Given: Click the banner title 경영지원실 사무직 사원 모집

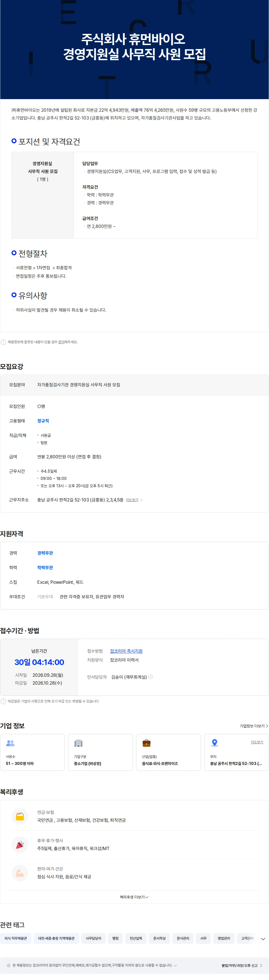Looking at the screenshot, I should click(x=134, y=54).
